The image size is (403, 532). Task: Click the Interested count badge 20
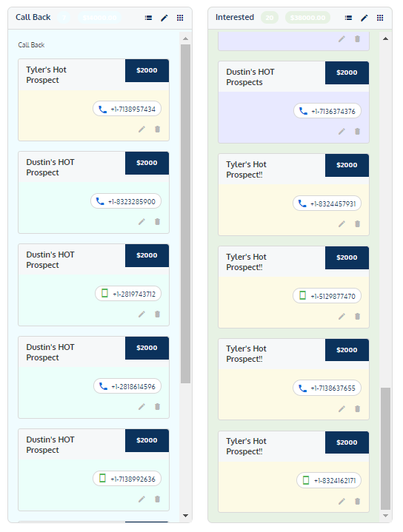pos(270,18)
